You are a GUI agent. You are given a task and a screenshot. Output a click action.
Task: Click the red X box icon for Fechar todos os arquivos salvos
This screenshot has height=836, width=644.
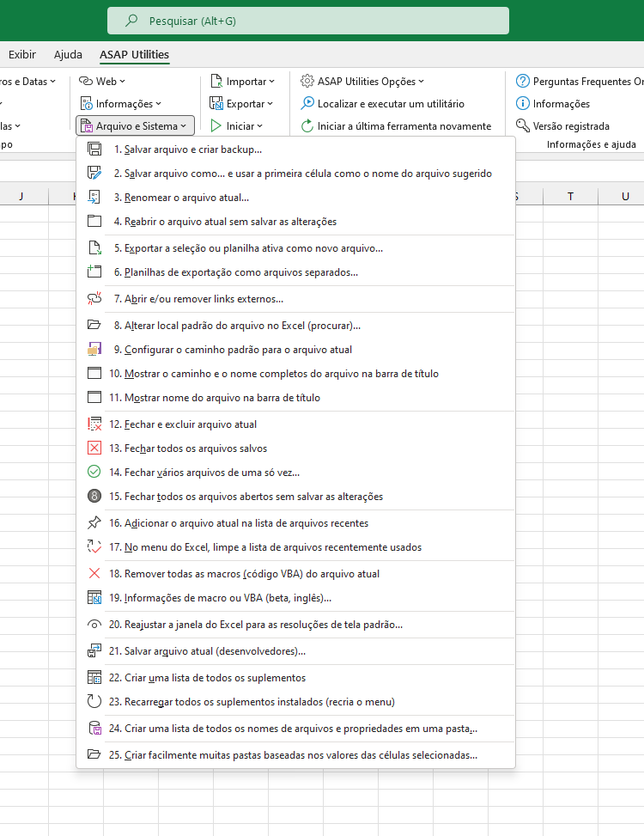[94, 448]
